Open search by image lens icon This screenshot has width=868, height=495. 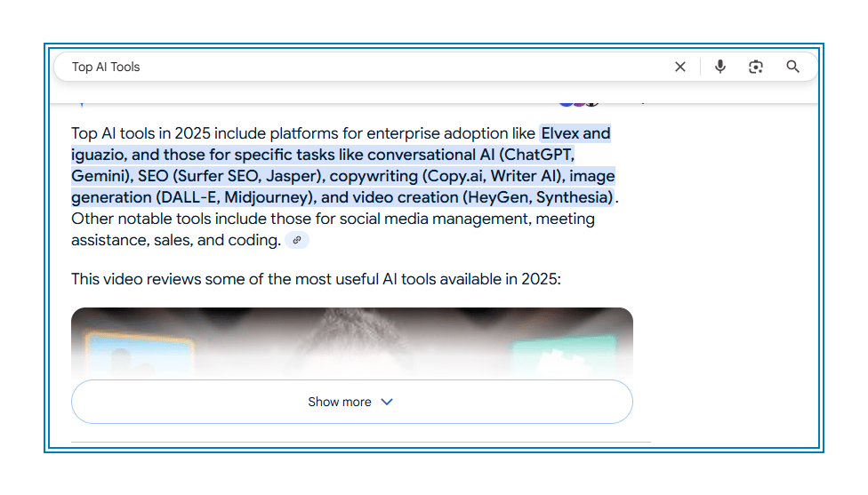756,67
